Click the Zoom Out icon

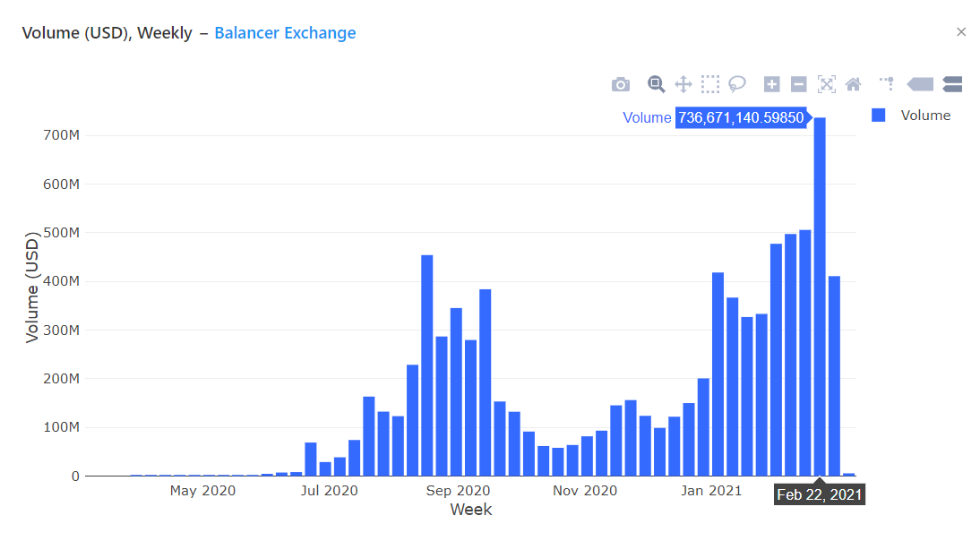coord(798,83)
